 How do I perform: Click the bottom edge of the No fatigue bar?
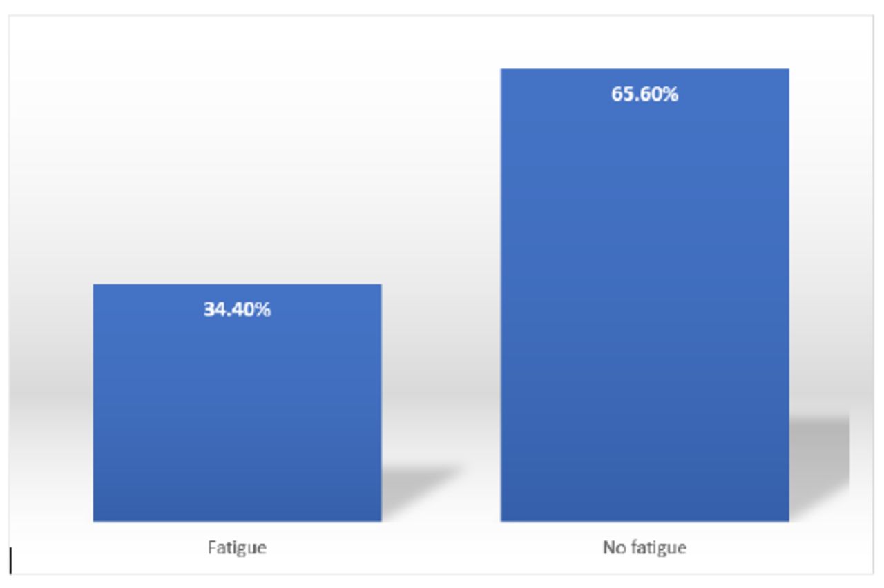[644, 521]
